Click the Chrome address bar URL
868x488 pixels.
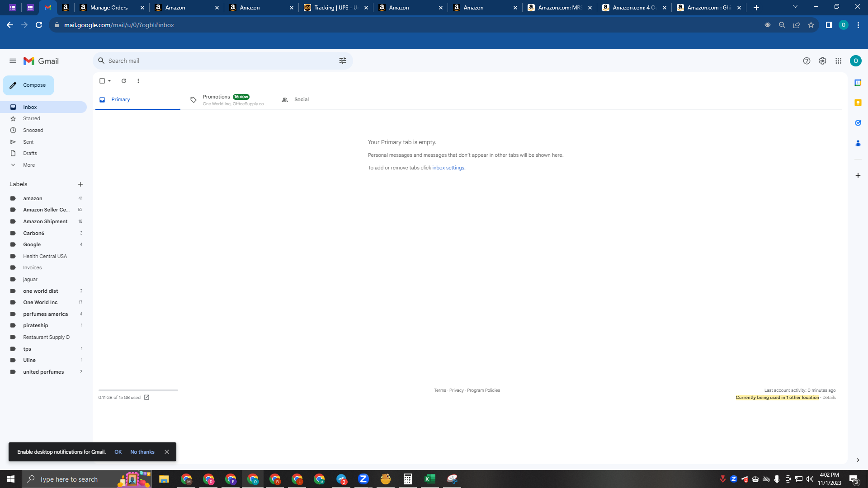point(119,25)
